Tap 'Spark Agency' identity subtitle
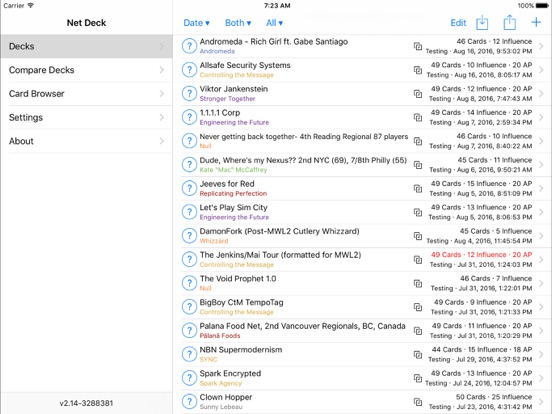552x414 pixels. [220, 383]
